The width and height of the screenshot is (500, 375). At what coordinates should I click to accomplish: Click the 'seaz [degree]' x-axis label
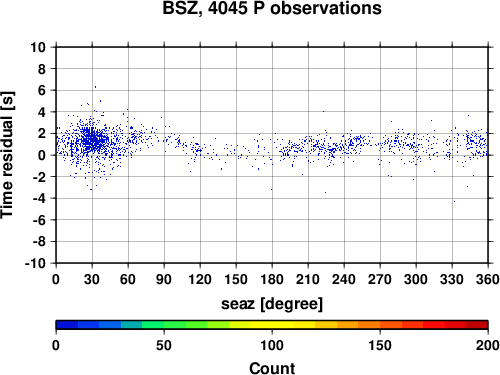point(272,304)
